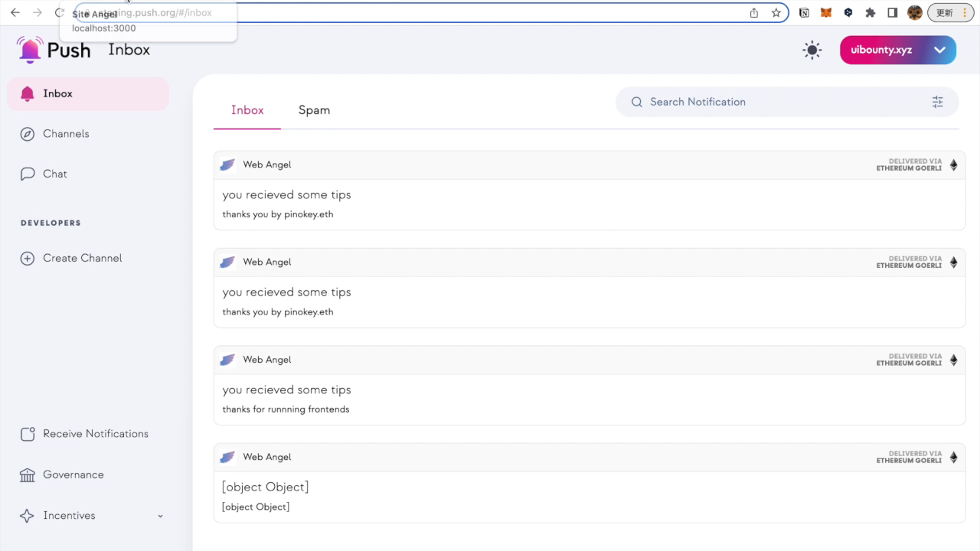Click Web Angel icon on [object Object] notification
Image resolution: width=980 pixels, height=551 pixels.
[227, 457]
